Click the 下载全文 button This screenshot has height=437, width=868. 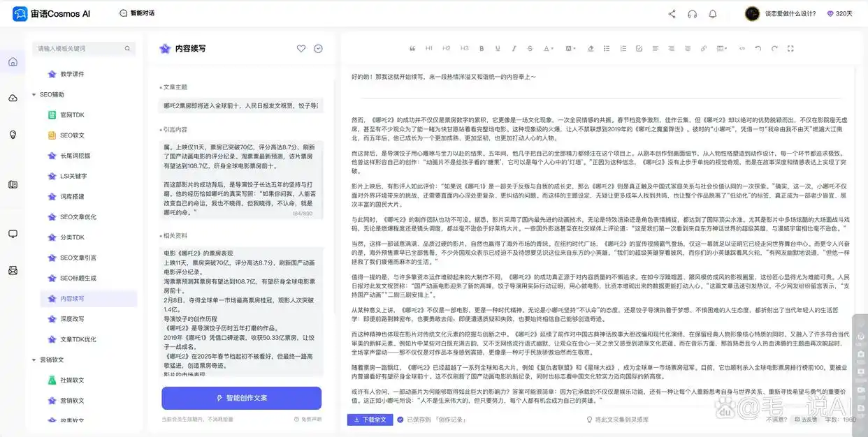pyautogui.click(x=370, y=420)
